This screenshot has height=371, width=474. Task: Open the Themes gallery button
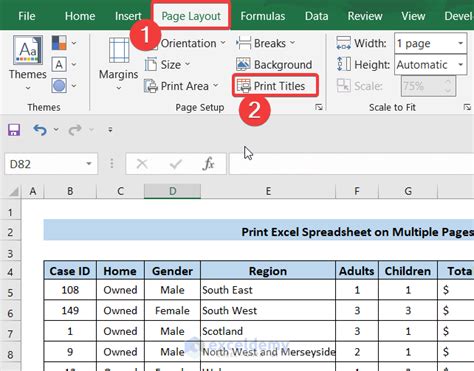tap(28, 63)
